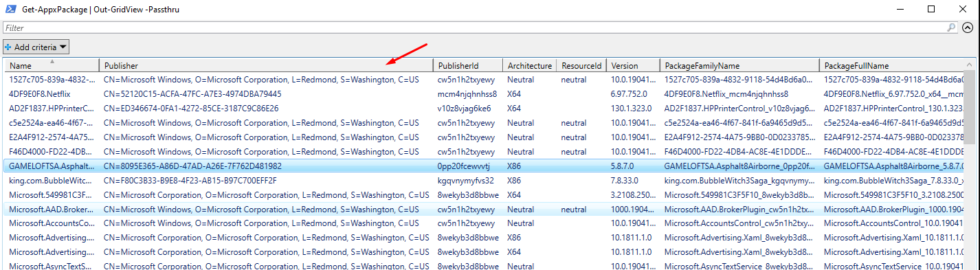The width and height of the screenshot is (980, 270).
Task: Maximize the Out-GridView window
Action: (931, 10)
